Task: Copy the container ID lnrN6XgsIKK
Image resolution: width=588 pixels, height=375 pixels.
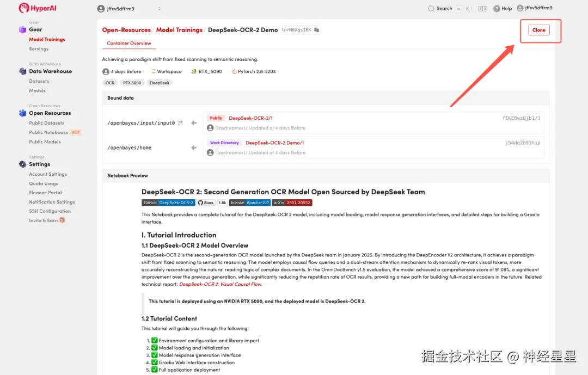Action: point(316,30)
